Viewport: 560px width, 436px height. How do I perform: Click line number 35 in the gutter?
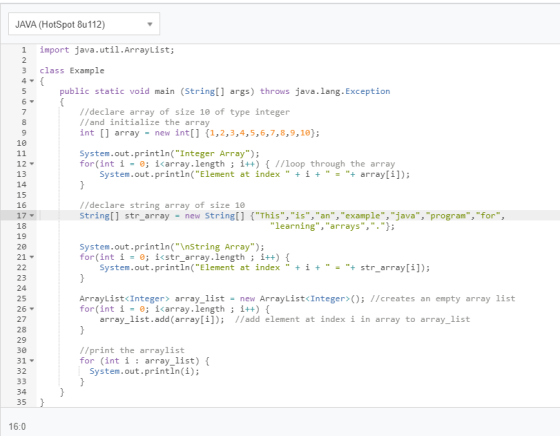coord(21,402)
